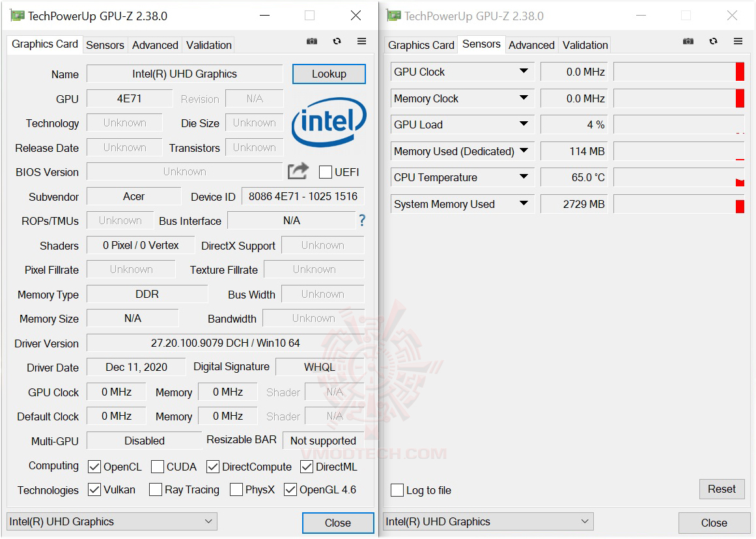
Task: Click the Digital Signature WHQL field
Action: pyautogui.click(x=320, y=367)
